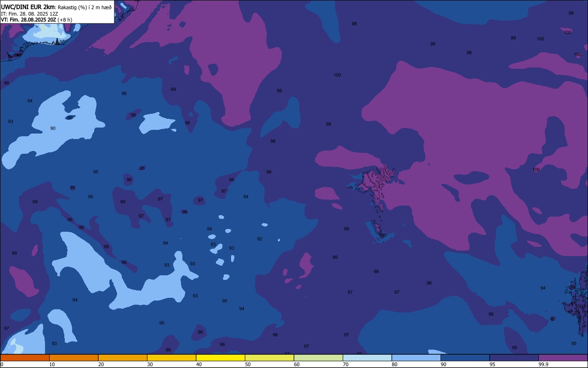Pick the 60–70 pale green legend swatch
The height and width of the screenshot is (368, 588).
point(318,357)
